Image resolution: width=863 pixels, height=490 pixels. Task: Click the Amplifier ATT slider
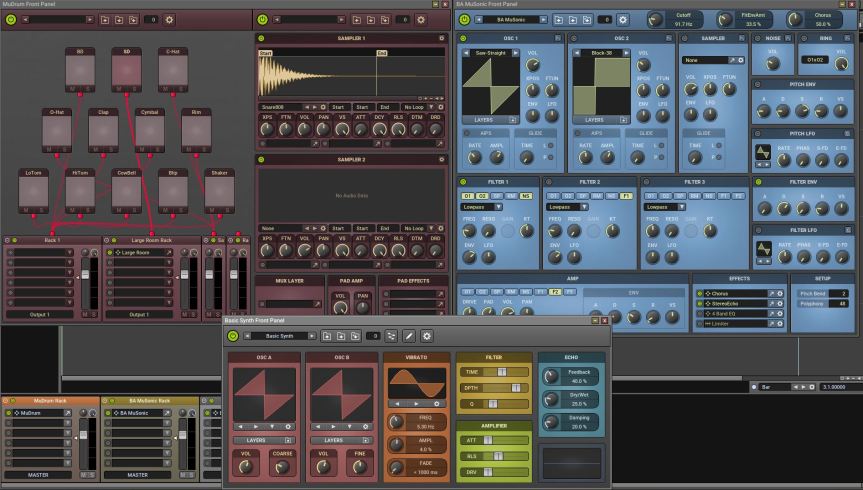(494, 440)
